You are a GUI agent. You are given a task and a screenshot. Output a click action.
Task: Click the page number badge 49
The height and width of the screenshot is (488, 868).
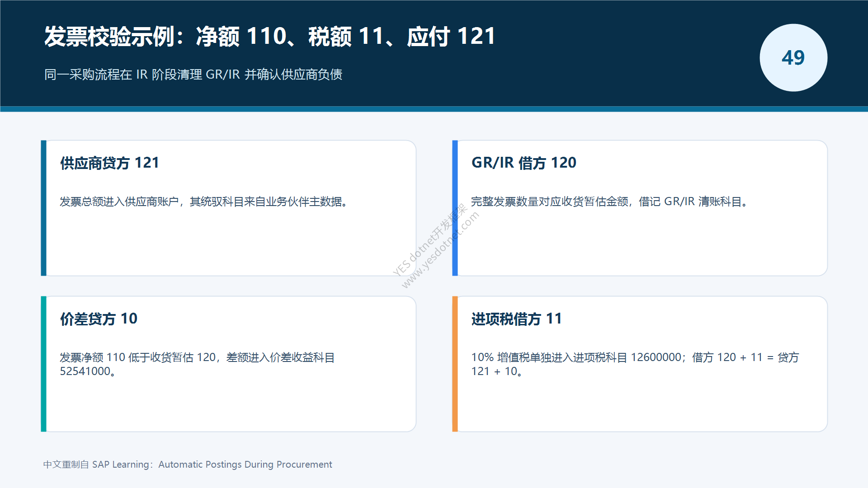tap(793, 58)
